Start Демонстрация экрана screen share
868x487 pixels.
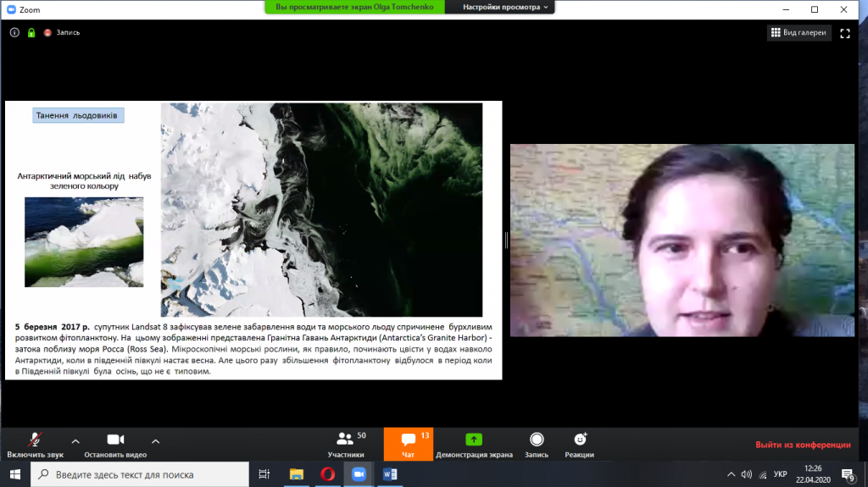click(474, 445)
